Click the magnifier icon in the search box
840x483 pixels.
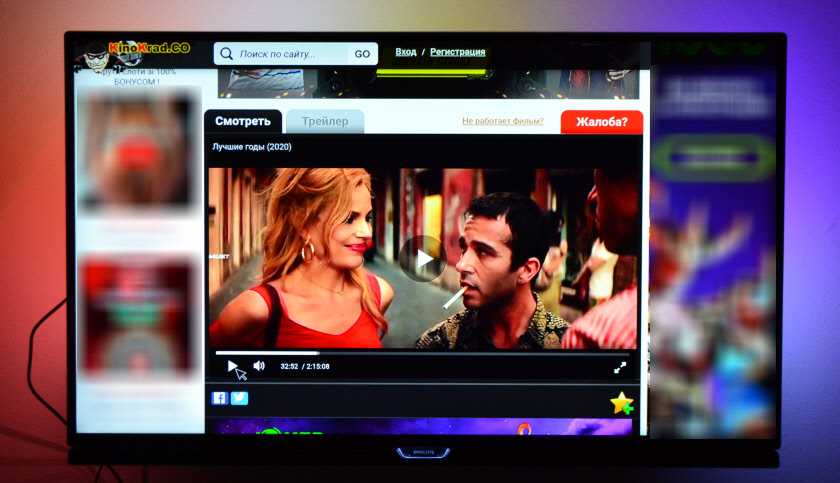(x=227, y=54)
